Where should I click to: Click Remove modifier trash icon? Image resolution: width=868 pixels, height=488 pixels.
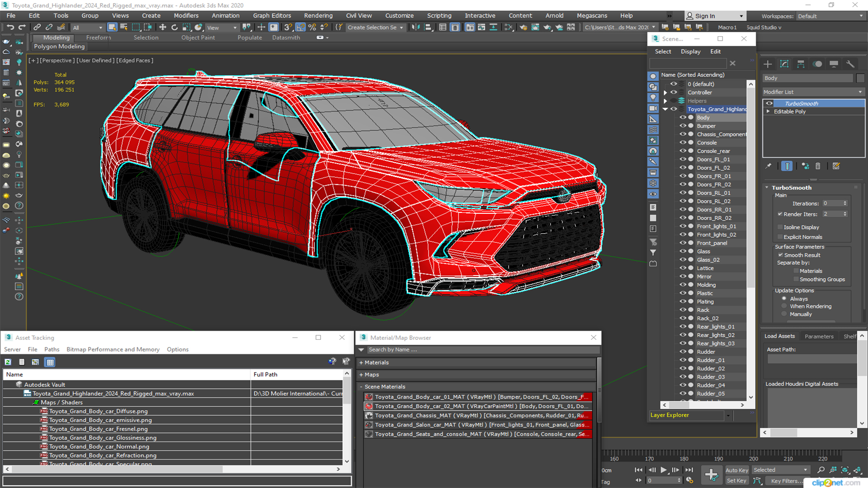point(818,166)
